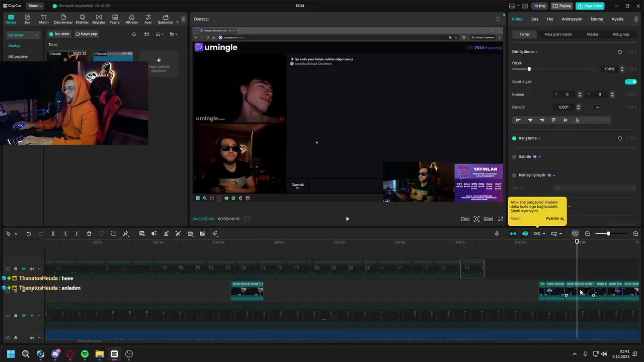The height and width of the screenshot is (362, 644).
Task: Open the Filtreler filters tab
Action: pyautogui.click(x=131, y=19)
